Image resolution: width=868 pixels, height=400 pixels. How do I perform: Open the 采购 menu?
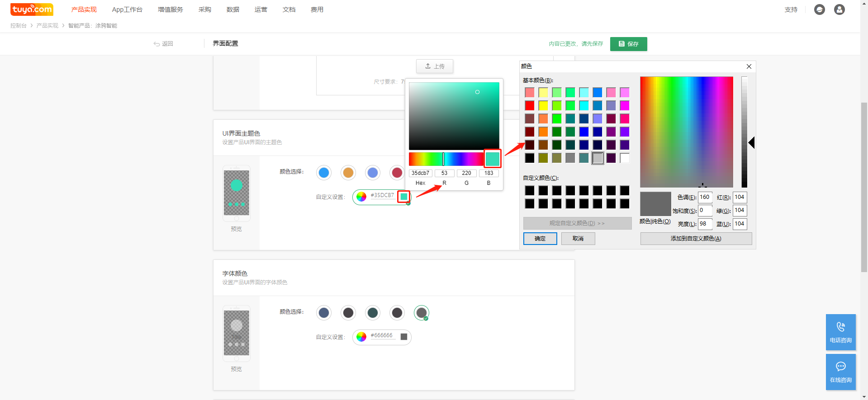(205, 9)
